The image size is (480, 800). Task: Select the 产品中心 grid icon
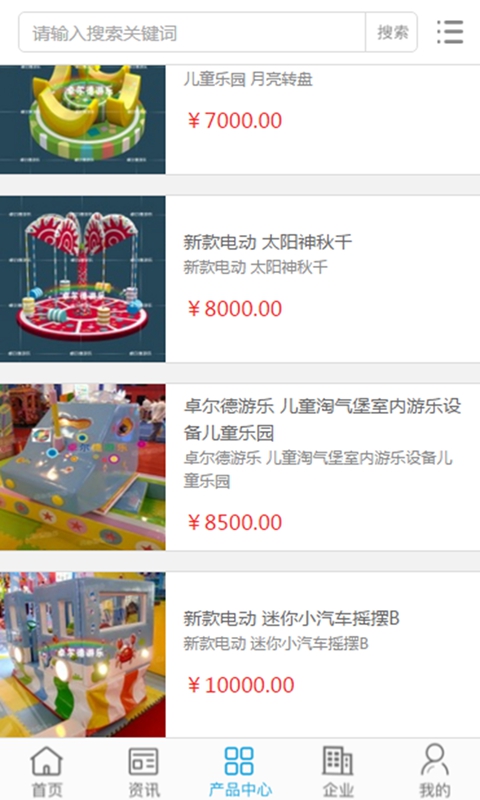(239, 761)
